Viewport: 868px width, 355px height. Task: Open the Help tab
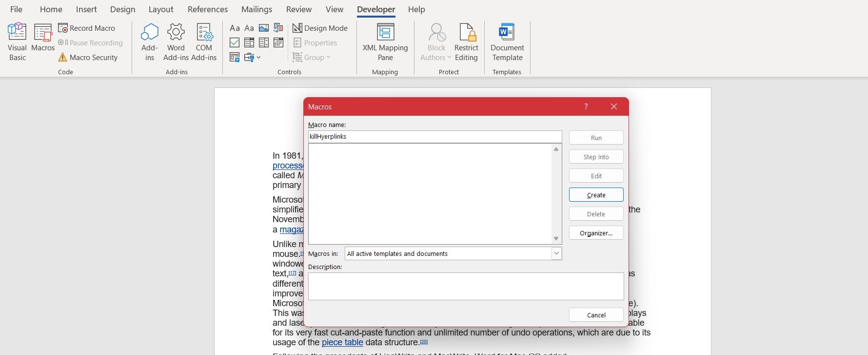click(x=416, y=9)
